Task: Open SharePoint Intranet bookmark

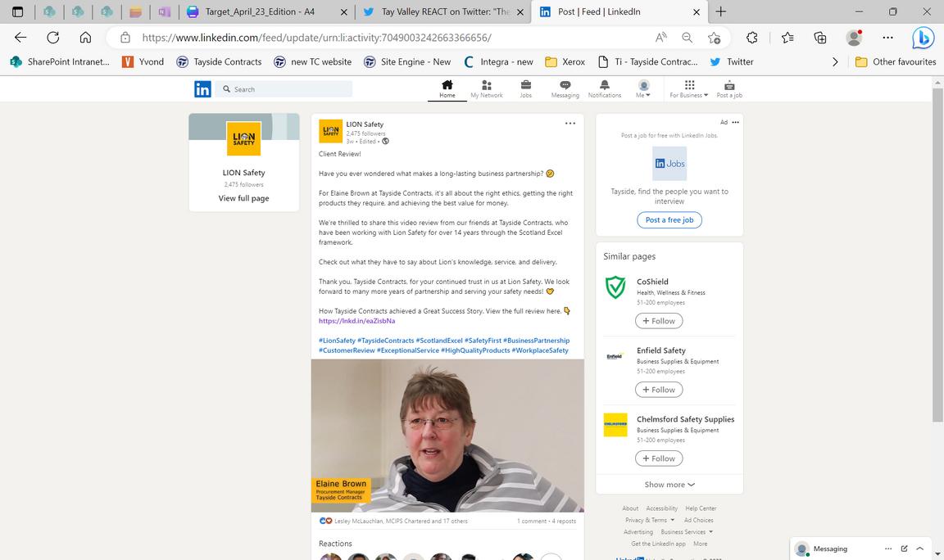Action: tap(60, 61)
